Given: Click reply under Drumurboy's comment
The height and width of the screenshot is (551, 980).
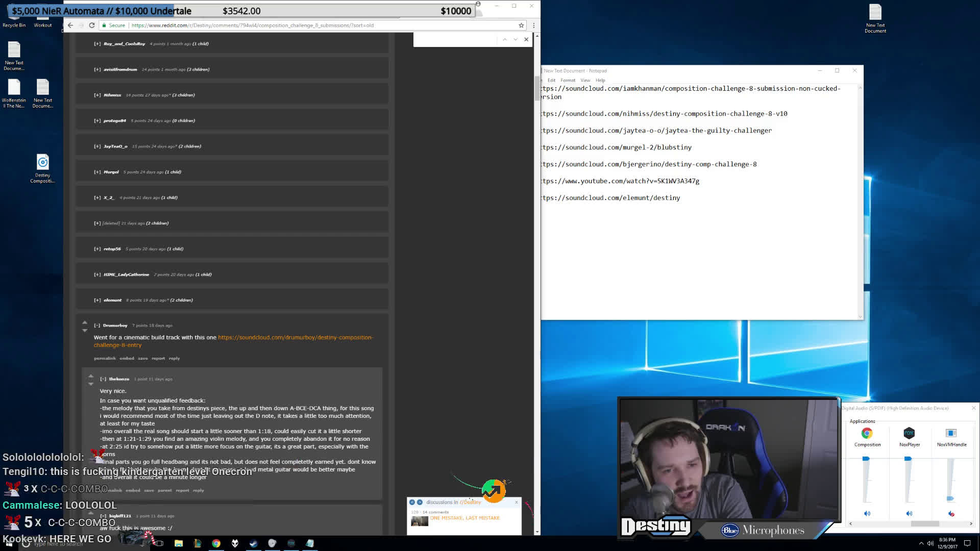Looking at the screenshot, I should (x=174, y=358).
